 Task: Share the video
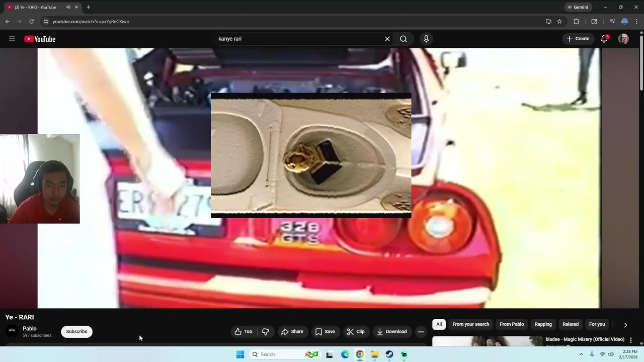pos(292,331)
